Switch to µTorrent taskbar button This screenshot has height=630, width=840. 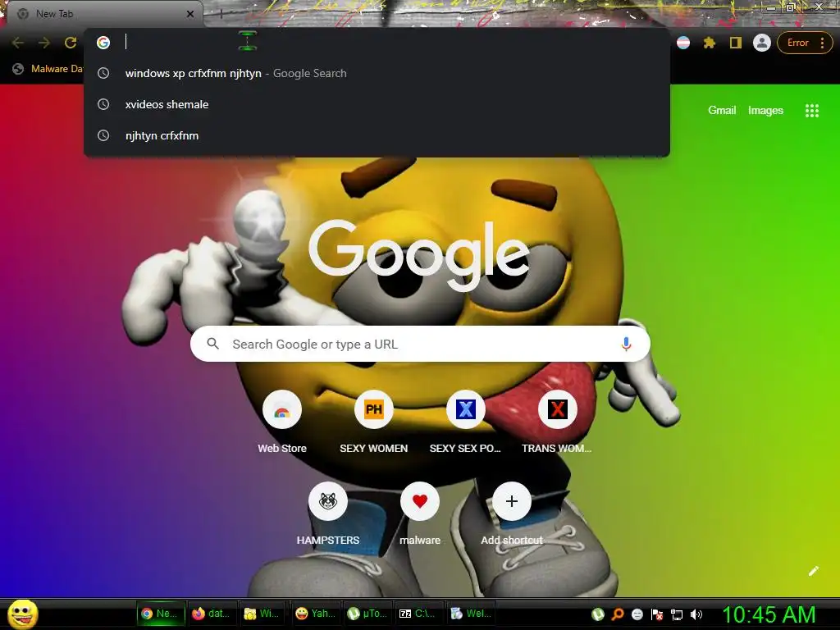click(367, 614)
